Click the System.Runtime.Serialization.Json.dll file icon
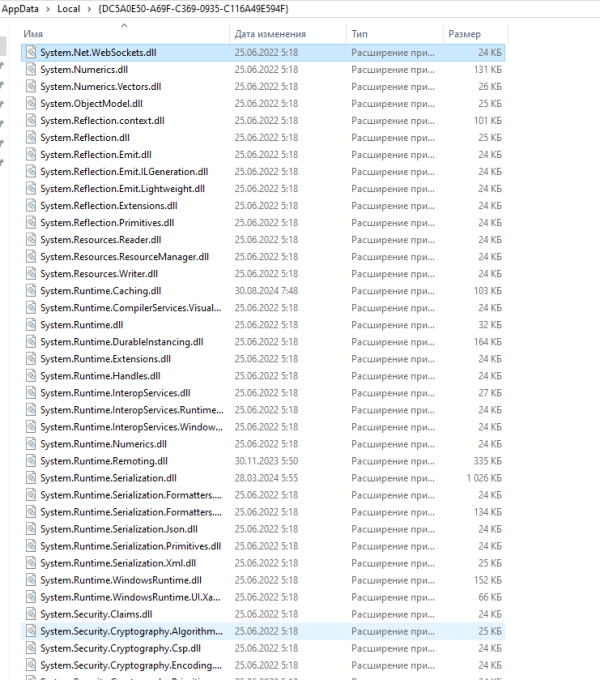 pyautogui.click(x=31, y=529)
